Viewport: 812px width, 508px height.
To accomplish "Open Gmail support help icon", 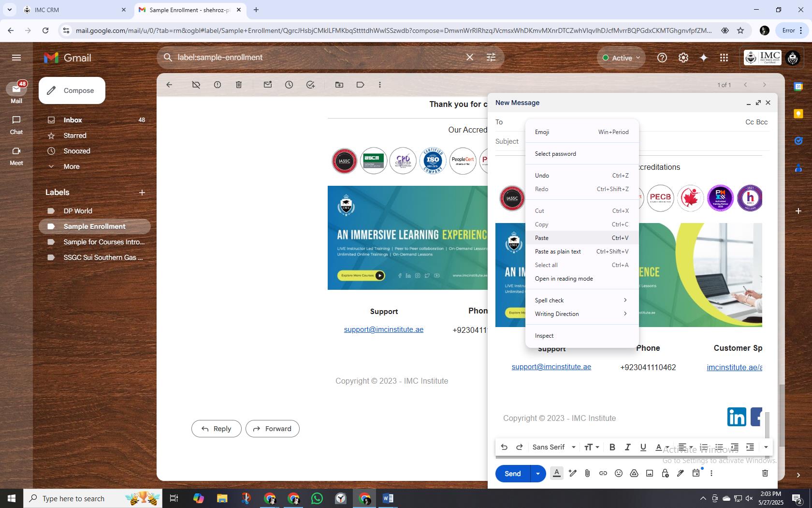I will pyautogui.click(x=662, y=58).
